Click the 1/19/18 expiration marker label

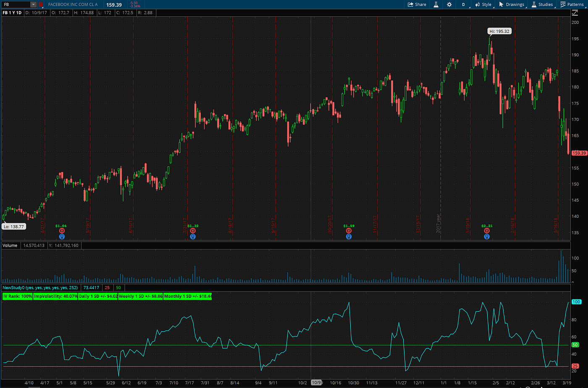[x=468, y=224]
